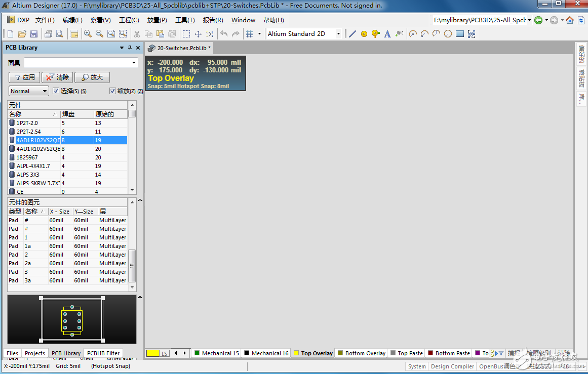Open the Window menu

[243, 20]
